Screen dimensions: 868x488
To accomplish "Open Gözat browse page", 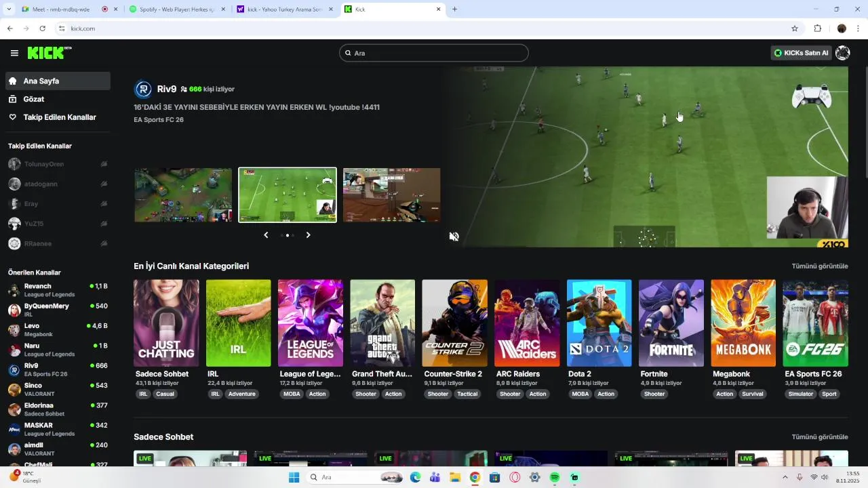I will click(58, 99).
